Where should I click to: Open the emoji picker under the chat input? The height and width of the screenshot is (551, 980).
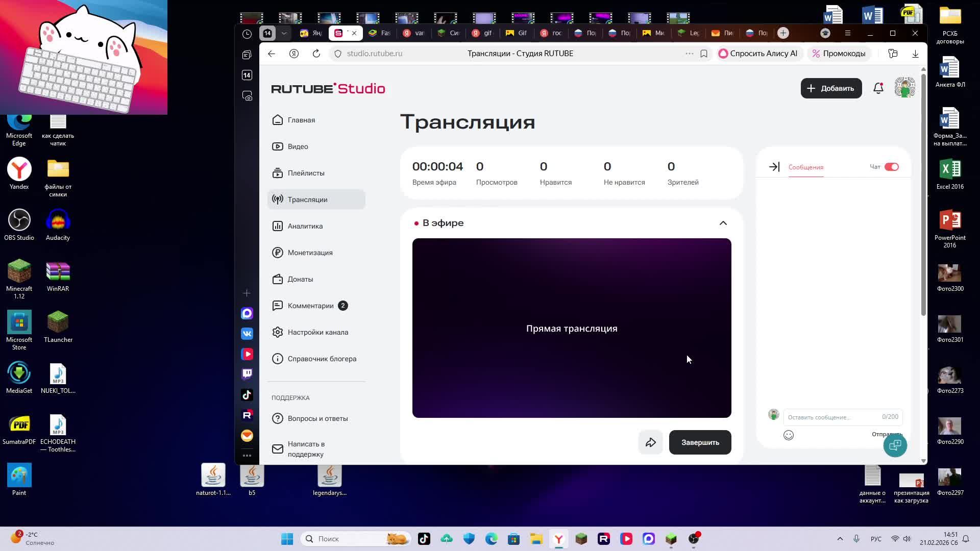coord(788,435)
